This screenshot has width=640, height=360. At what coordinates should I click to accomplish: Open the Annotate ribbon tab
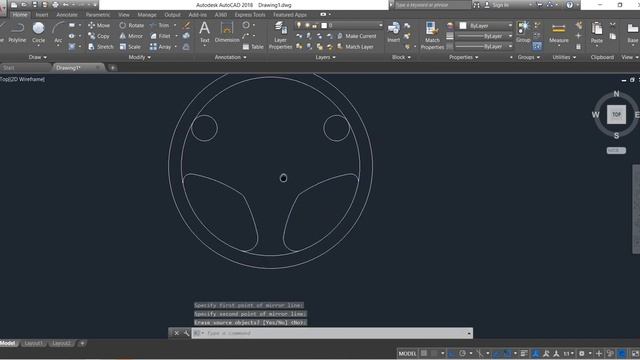click(67, 15)
